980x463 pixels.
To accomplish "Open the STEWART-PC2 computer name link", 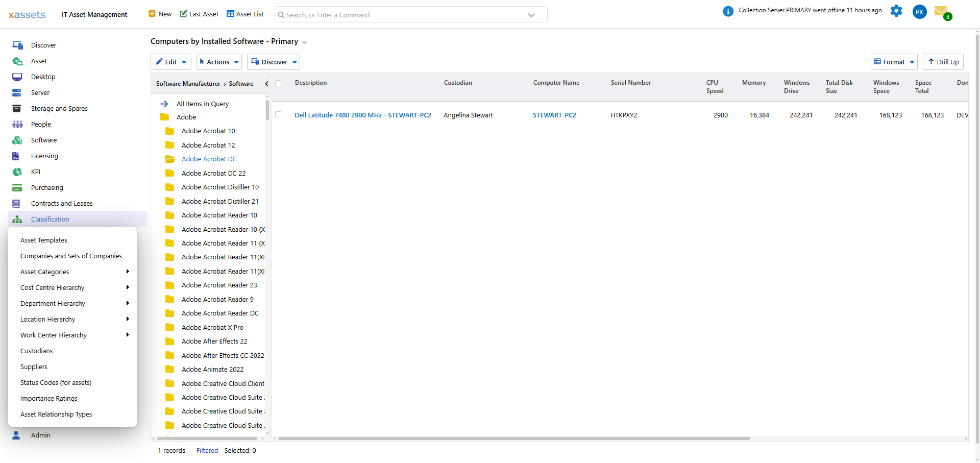I will click(554, 115).
